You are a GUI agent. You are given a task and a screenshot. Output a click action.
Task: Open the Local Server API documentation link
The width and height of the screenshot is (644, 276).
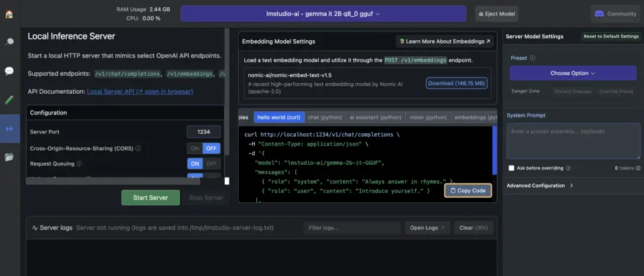[x=140, y=92]
